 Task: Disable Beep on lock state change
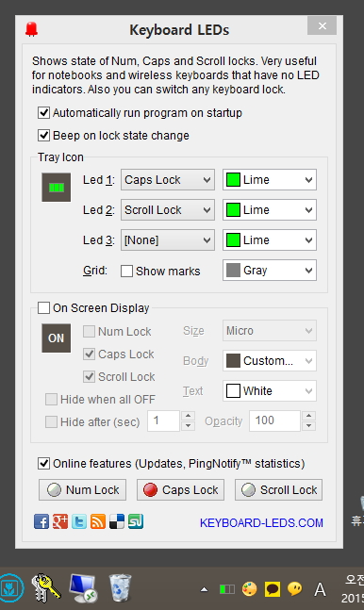pyautogui.click(x=43, y=136)
